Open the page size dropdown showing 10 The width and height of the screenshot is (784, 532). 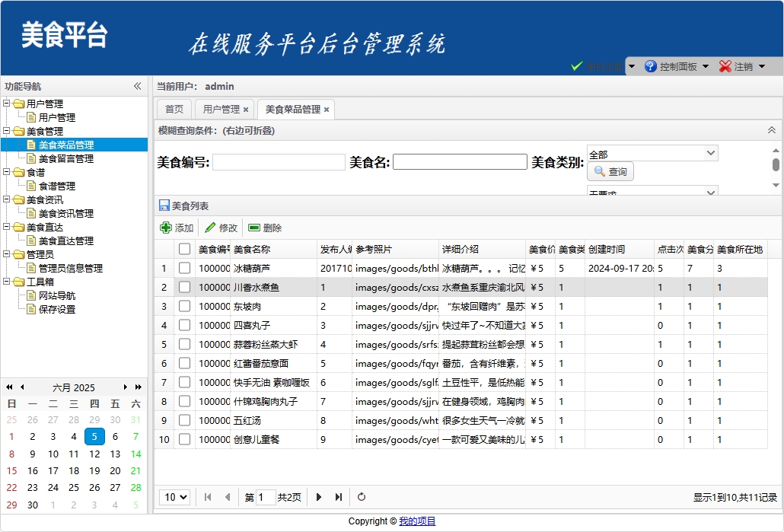(174, 497)
